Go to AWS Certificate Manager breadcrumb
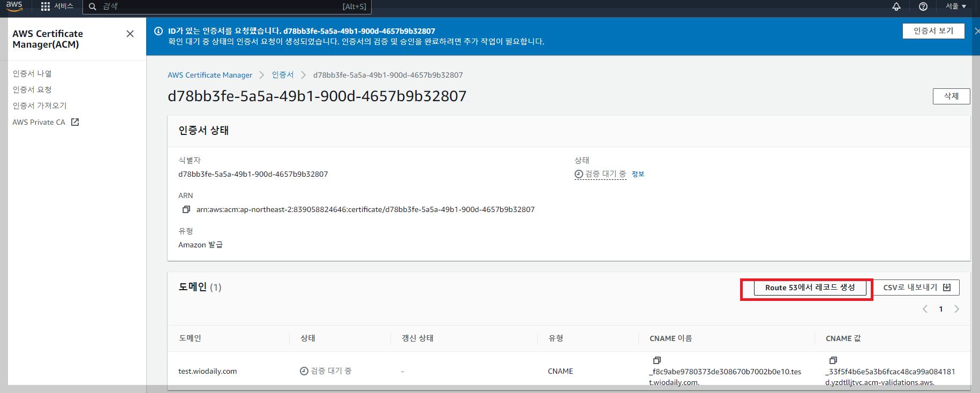The width and height of the screenshot is (980, 393). tap(210, 75)
